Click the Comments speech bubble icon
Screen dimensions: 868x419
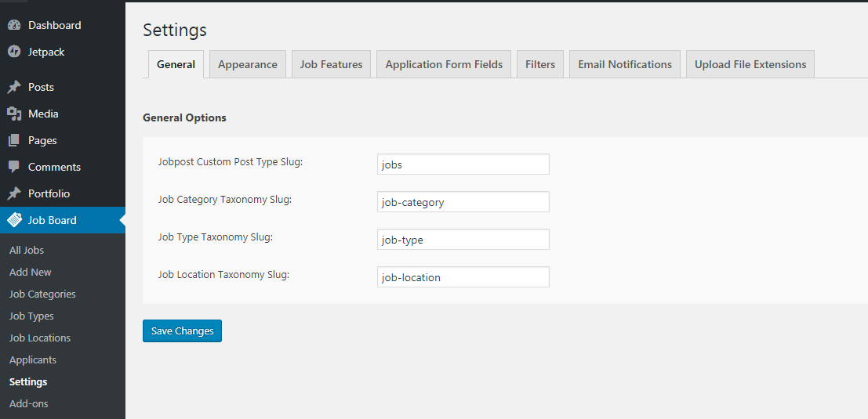pyautogui.click(x=14, y=167)
